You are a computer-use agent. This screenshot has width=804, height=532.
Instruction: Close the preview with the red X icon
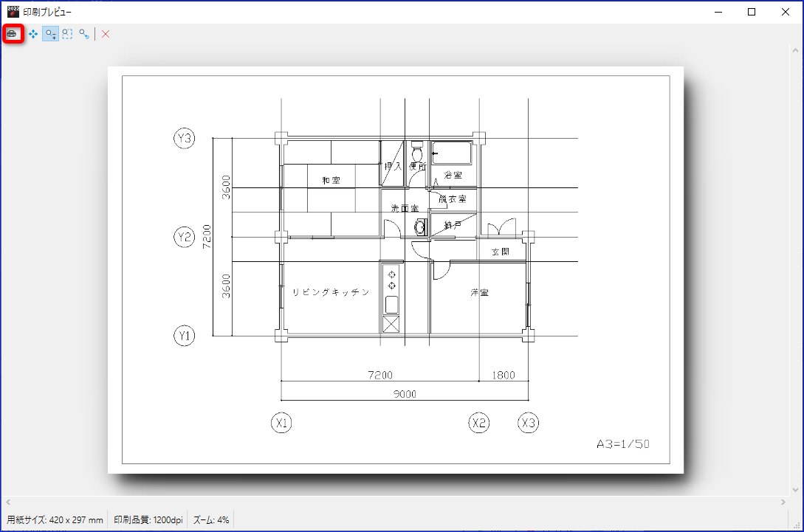[106, 35]
